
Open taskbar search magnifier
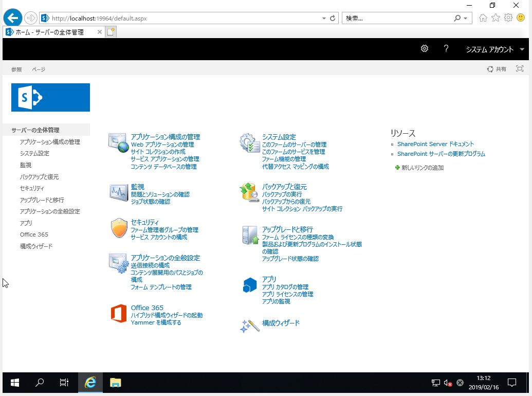click(40, 383)
